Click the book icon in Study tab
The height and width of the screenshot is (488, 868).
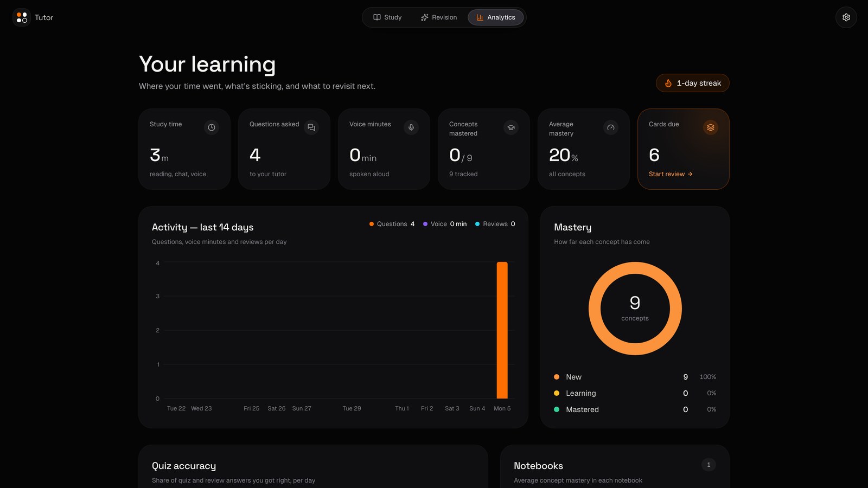(377, 17)
